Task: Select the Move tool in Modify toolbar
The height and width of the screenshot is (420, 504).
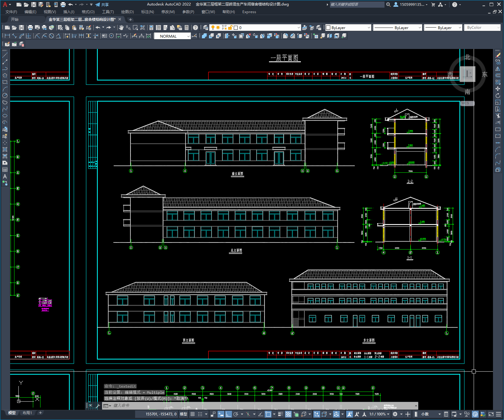Action: (x=498, y=89)
